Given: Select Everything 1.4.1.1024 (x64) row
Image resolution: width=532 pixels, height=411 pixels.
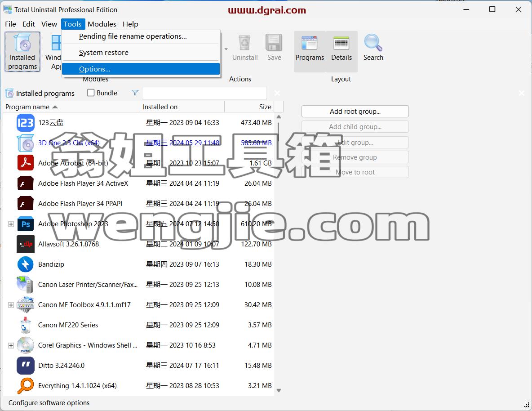Looking at the screenshot, I should coord(138,385).
